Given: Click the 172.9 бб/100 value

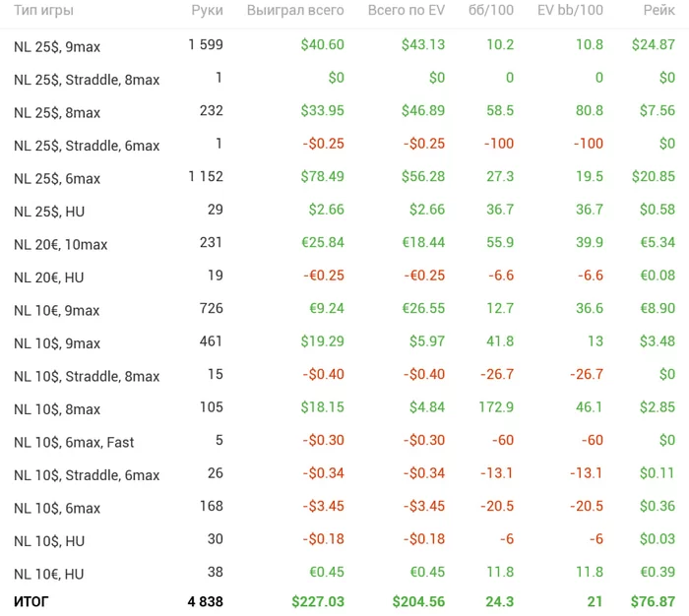Looking at the screenshot, I should (494, 407).
